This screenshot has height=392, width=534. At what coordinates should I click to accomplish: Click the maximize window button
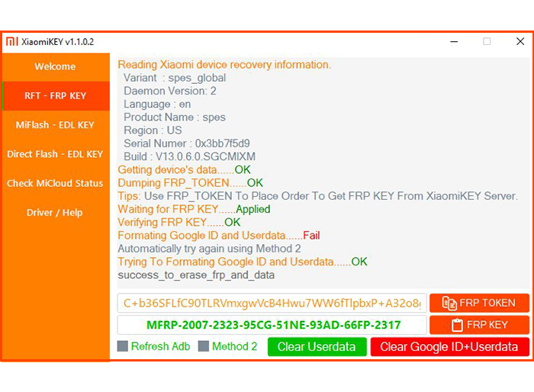click(487, 41)
